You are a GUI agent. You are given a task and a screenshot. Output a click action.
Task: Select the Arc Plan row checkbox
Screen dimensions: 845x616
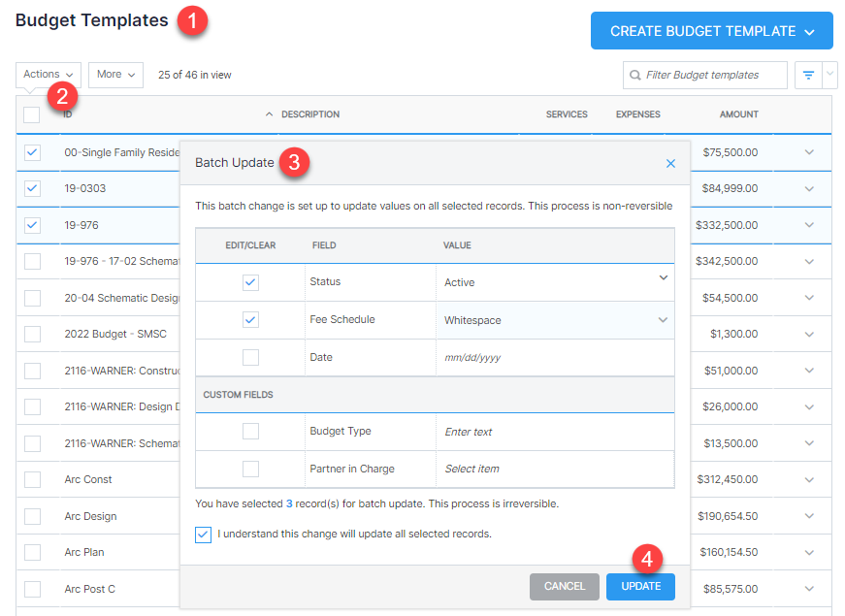[x=32, y=552]
